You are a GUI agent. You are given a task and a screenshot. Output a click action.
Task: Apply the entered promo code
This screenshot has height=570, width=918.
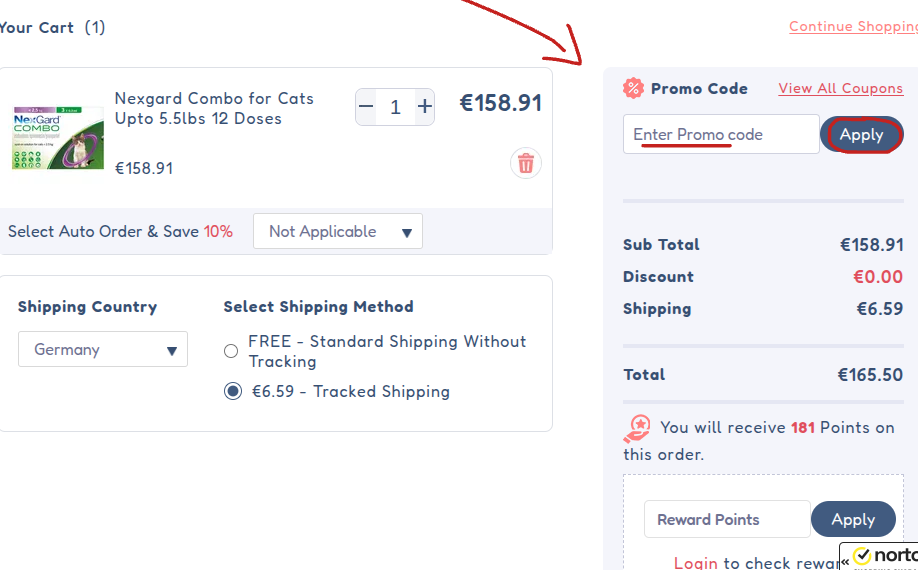(x=861, y=135)
